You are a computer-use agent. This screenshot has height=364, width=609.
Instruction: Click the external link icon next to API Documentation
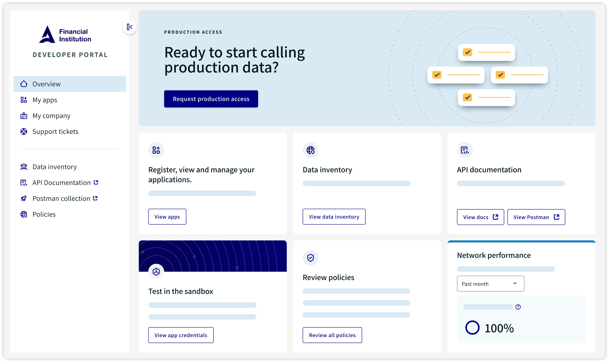coord(96,182)
